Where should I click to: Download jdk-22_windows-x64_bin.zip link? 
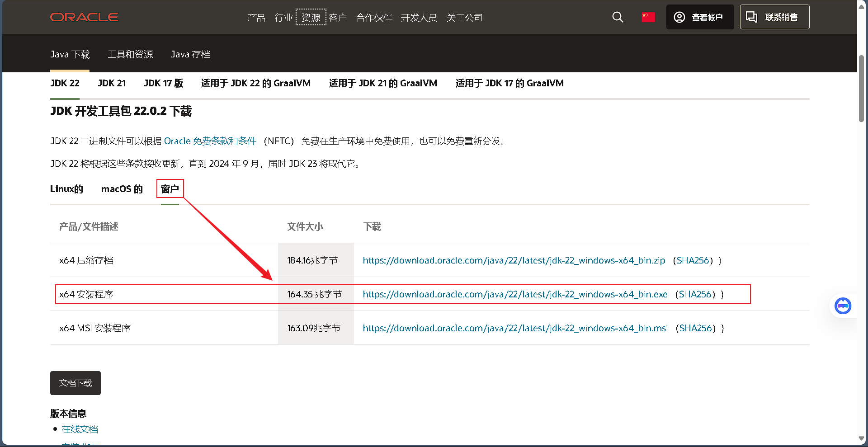coord(514,260)
